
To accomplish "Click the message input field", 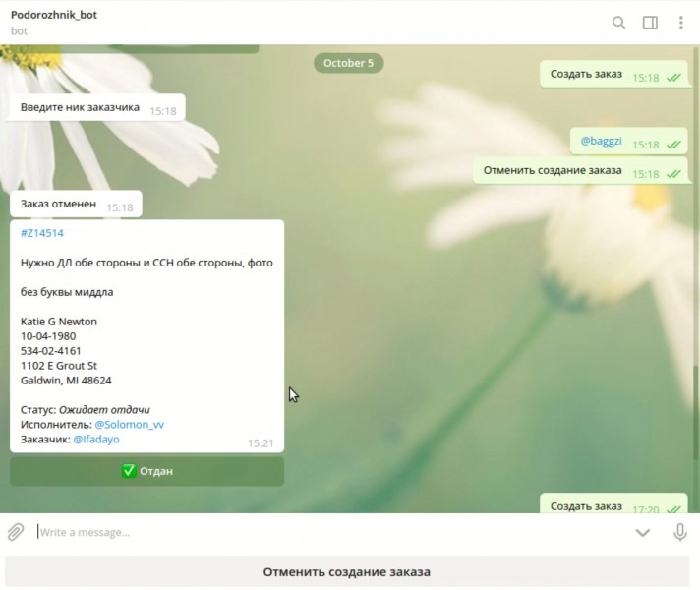I will point(330,532).
